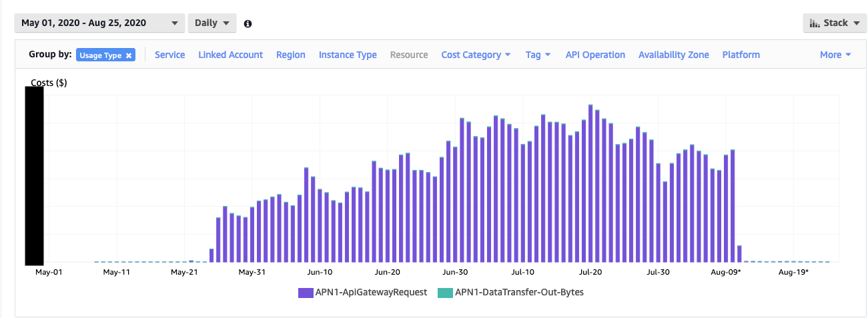Click the Jul-20 axis label
The width and height of the screenshot is (868, 318).
(x=590, y=272)
